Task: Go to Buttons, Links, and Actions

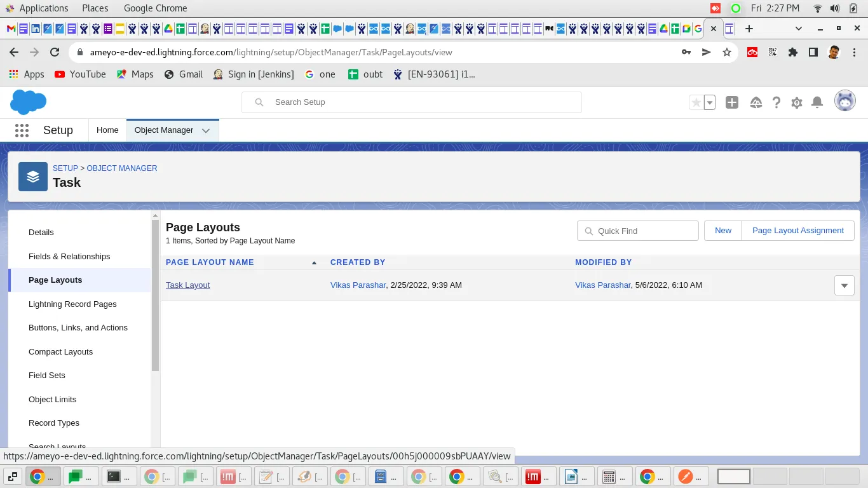Action: pos(78,328)
